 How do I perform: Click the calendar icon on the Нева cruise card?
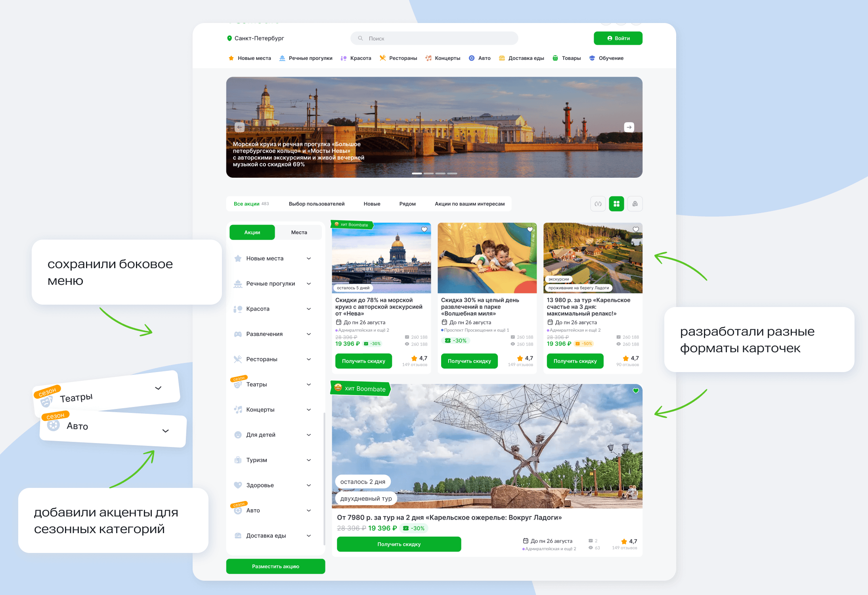[338, 322]
